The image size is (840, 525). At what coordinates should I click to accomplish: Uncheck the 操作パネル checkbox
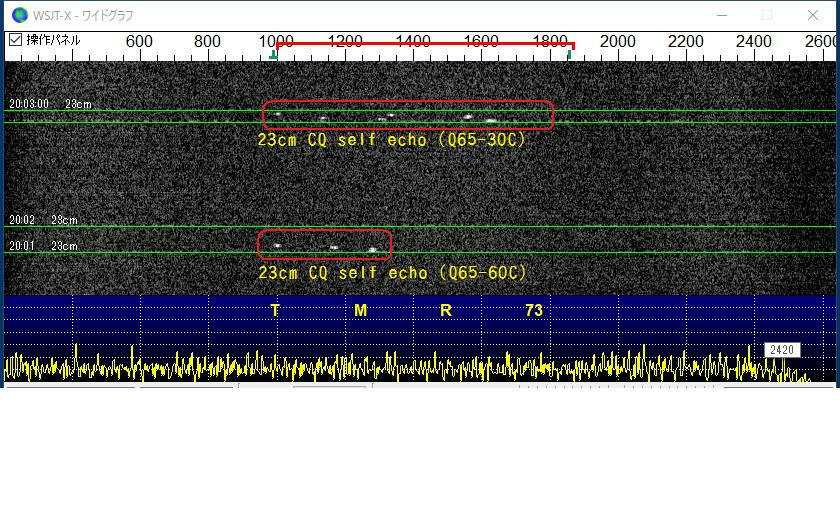pos(15,40)
